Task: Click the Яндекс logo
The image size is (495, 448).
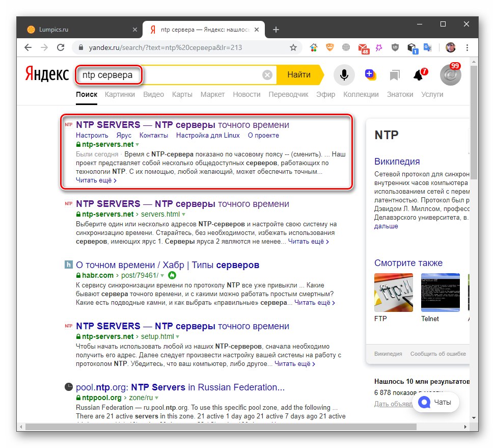Action: tap(47, 74)
